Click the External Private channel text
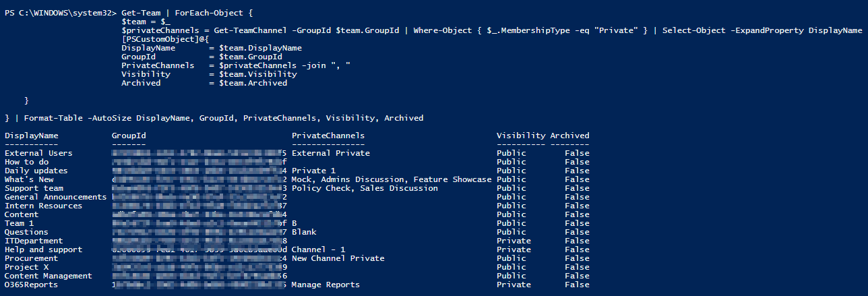 (x=330, y=153)
